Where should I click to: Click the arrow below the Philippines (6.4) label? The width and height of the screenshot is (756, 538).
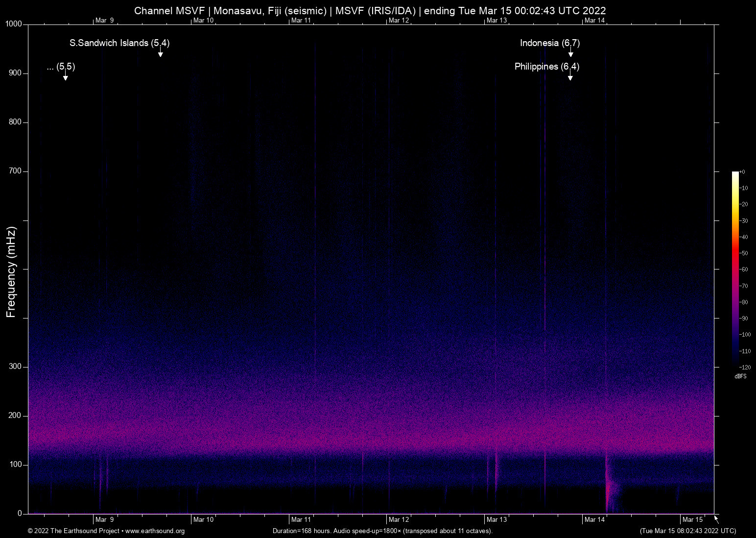570,76
